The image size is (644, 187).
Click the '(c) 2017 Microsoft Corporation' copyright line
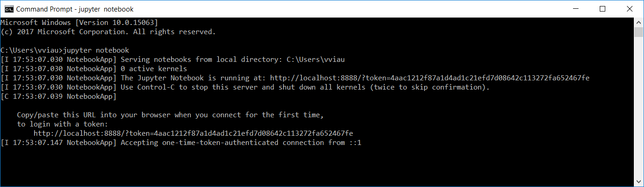pos(108,32)
